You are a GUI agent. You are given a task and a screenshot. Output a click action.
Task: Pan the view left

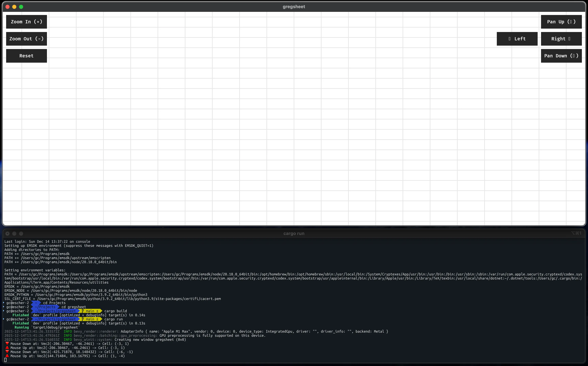517,39
